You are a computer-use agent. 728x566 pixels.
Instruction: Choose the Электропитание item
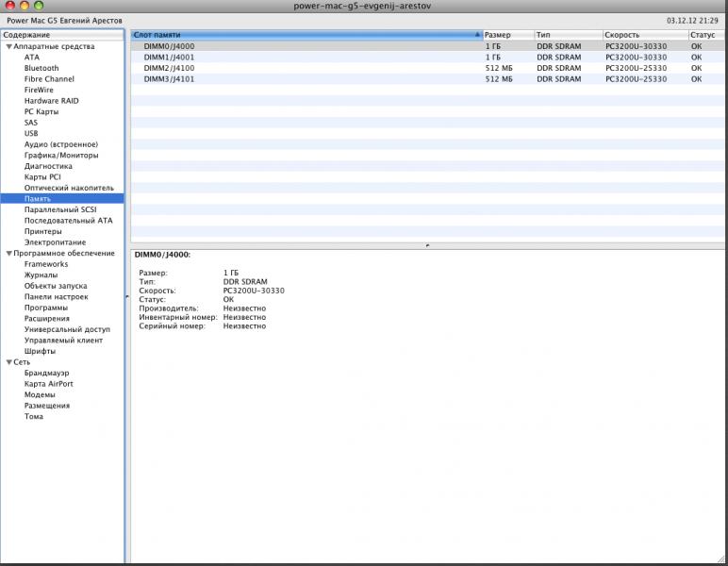[55, 242]
